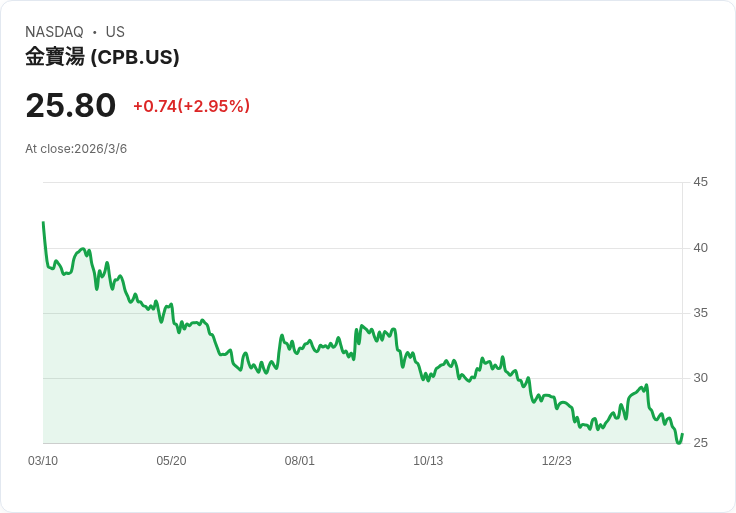Image resolution: width=736 pixels, height=513 pixels.
Task: Click the 25 value on the y-axis
Action: 700,443
